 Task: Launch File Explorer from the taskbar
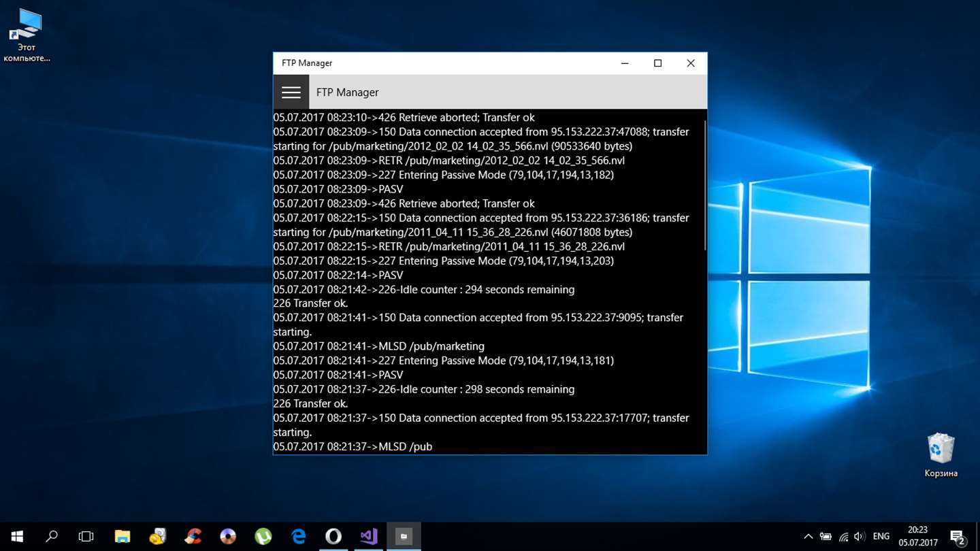(122, 537)
